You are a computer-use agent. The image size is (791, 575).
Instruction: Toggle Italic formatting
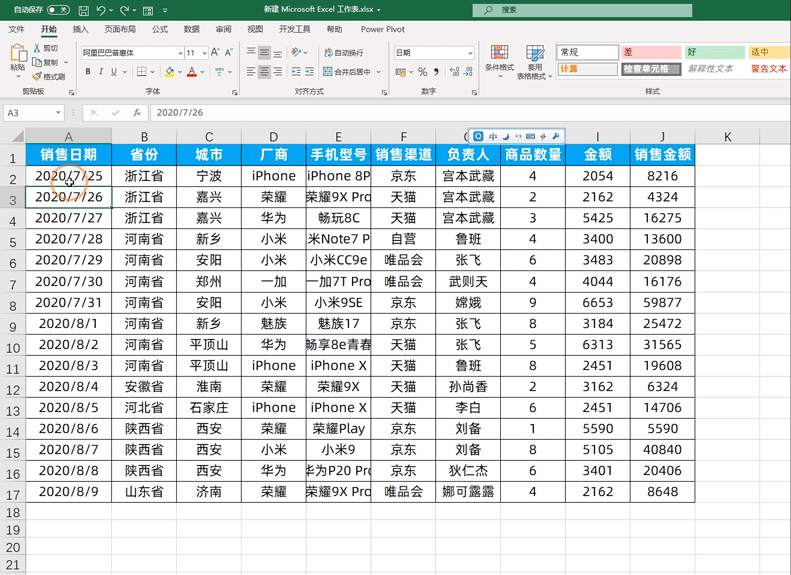101,72
